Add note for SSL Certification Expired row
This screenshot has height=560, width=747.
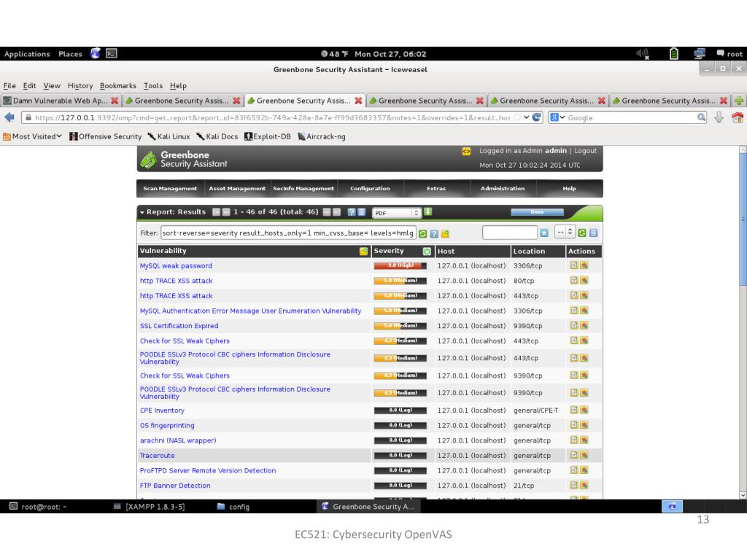(x=574, y=325)
